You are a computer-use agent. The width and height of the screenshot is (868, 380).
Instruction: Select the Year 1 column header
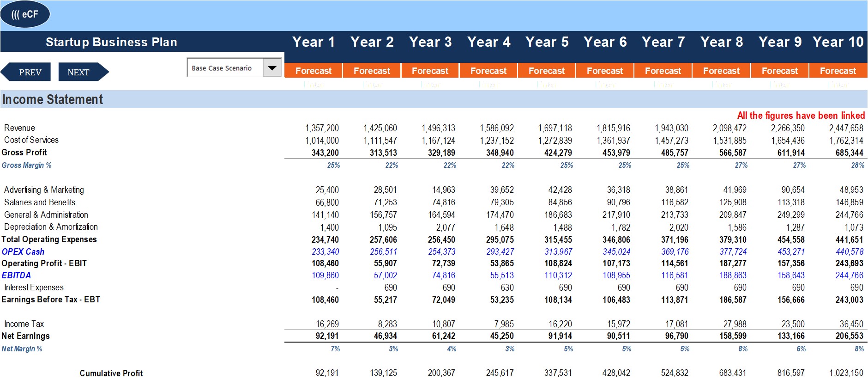(x=313, y=42)
